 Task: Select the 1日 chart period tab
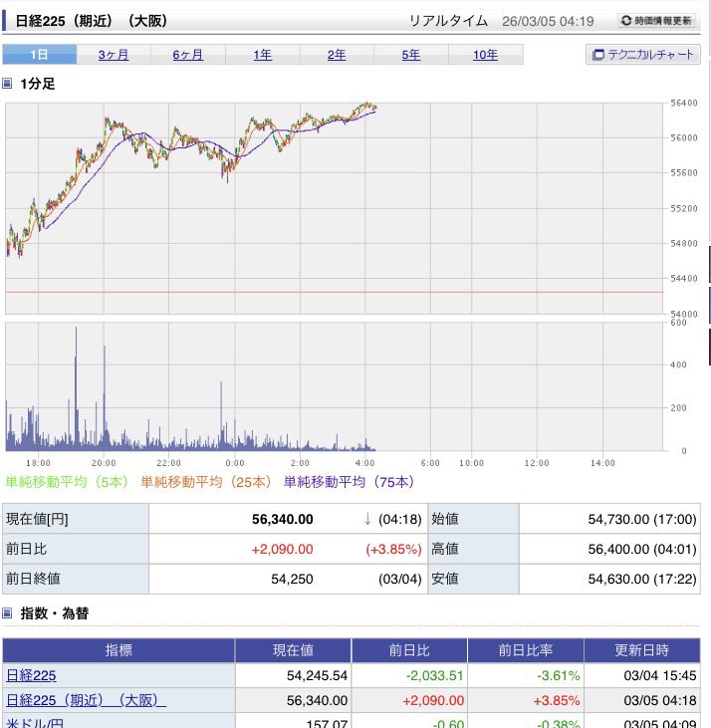(x=39, y=55)
